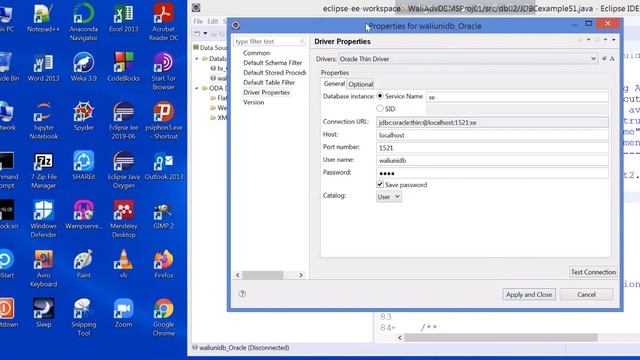Select Default Table Filter page
Viewport: 640px width, 360px height.
269,82
